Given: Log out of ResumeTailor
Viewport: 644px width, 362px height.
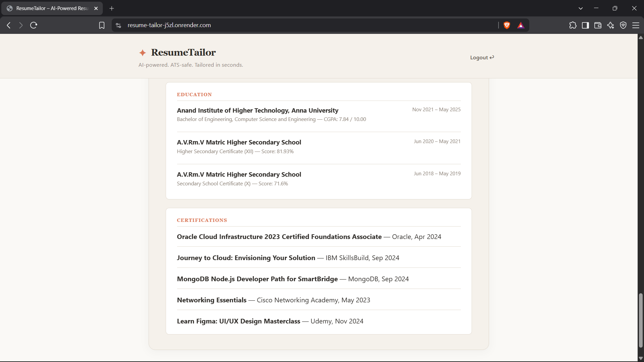Looking at the screenshot, I should (482, 58).
